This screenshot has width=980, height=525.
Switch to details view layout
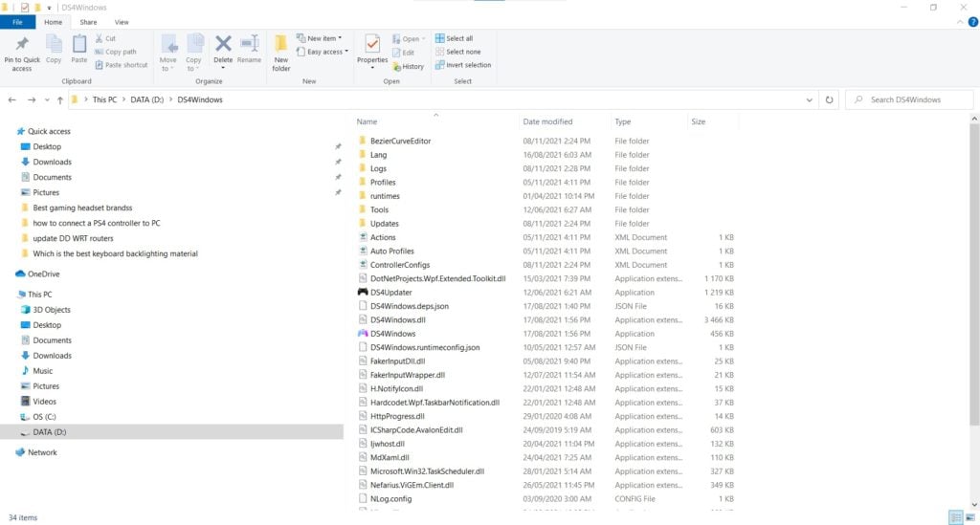pos(955,517)
